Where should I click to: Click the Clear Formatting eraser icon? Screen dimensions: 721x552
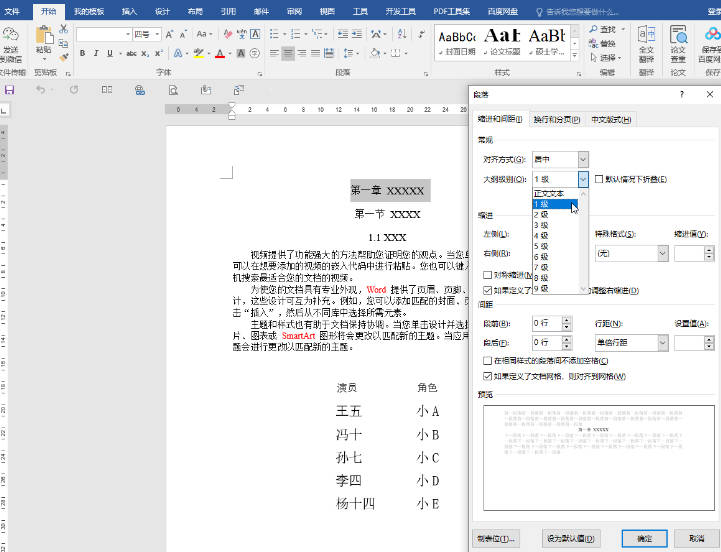click(x=228, y=34)
